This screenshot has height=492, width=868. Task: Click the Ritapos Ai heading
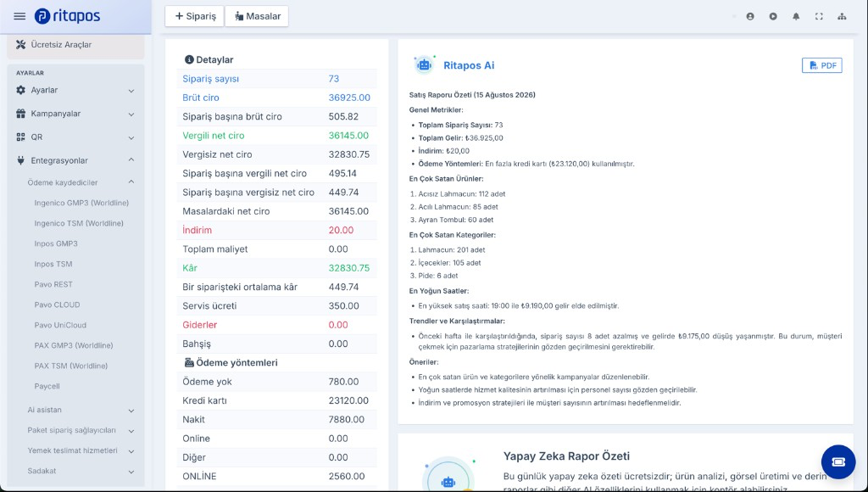(469, 65)
